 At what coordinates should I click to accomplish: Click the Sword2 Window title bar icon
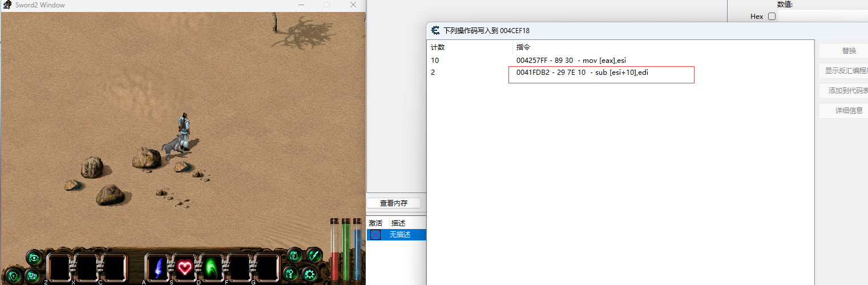pos(7,5)
